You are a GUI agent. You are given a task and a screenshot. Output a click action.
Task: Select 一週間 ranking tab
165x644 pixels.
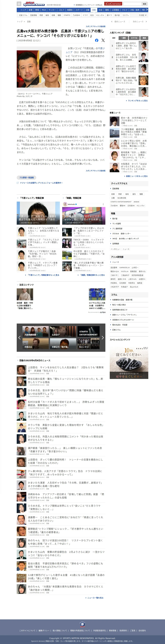coord(123,38)
